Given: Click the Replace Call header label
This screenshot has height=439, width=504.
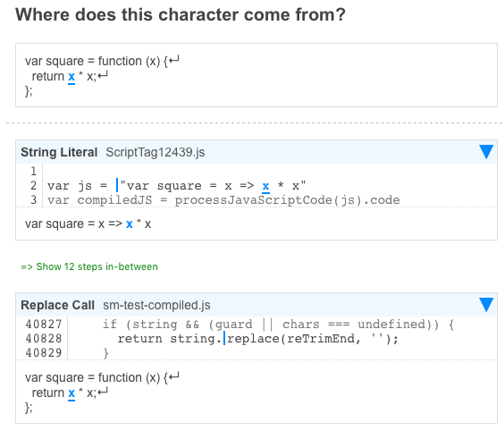Looking at the screenshot, I should pos(57,305).
